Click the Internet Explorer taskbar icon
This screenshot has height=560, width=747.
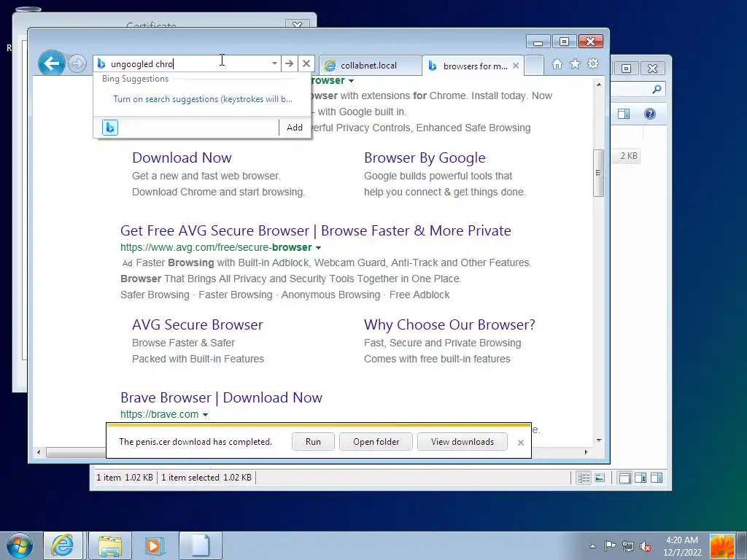point(63,545)
